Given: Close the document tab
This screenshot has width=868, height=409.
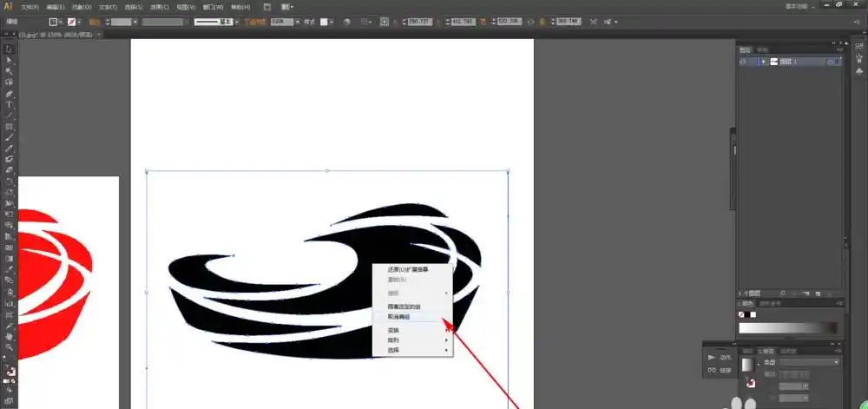Looking at the screenshot, I should tap(97, 35).
